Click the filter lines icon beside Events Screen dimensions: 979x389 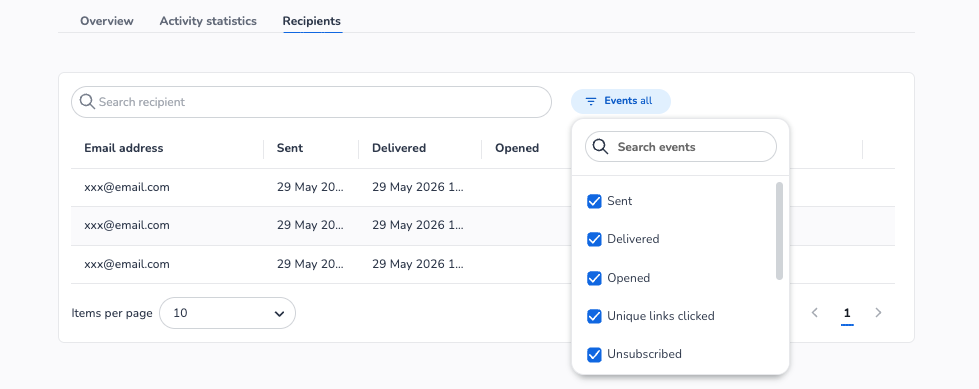tap(591, 101)
